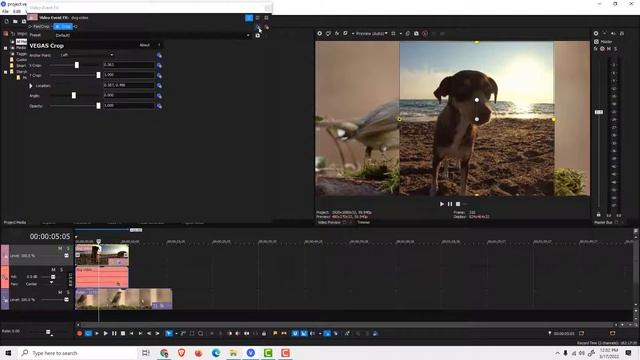Solo the top video track
Image resolution: width=640 pixels, height=360 pixels.
pyautogui.click(x=68, y=248)
